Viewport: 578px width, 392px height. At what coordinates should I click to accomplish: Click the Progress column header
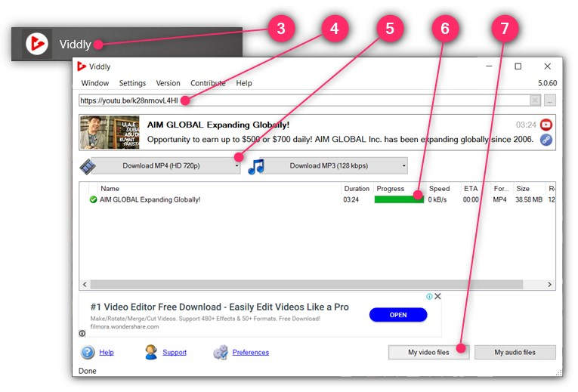(x=391, y=189)
